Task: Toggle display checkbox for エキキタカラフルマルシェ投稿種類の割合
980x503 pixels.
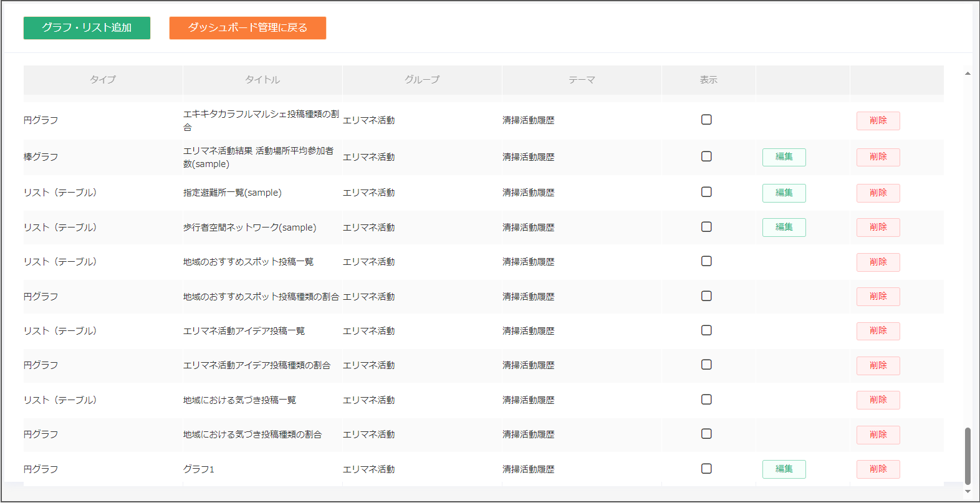Action: [706, 120]
